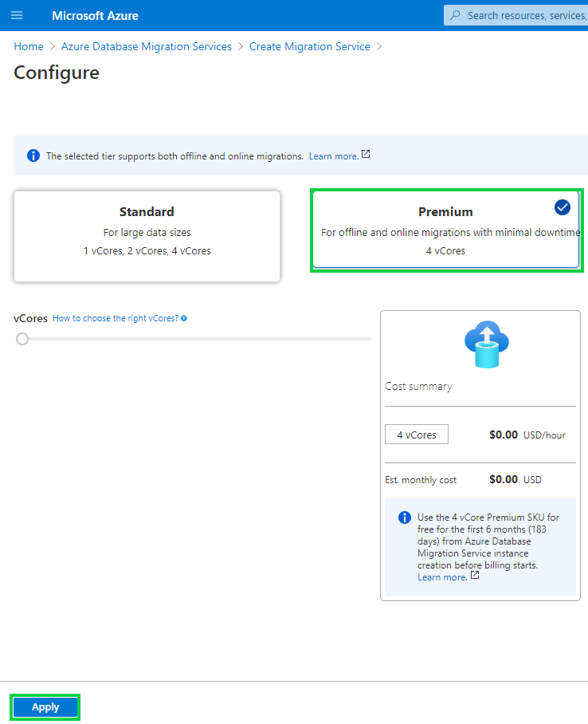Click the 4 vCores value box
This screenshot has width=588, height=724.
[417, 435]
